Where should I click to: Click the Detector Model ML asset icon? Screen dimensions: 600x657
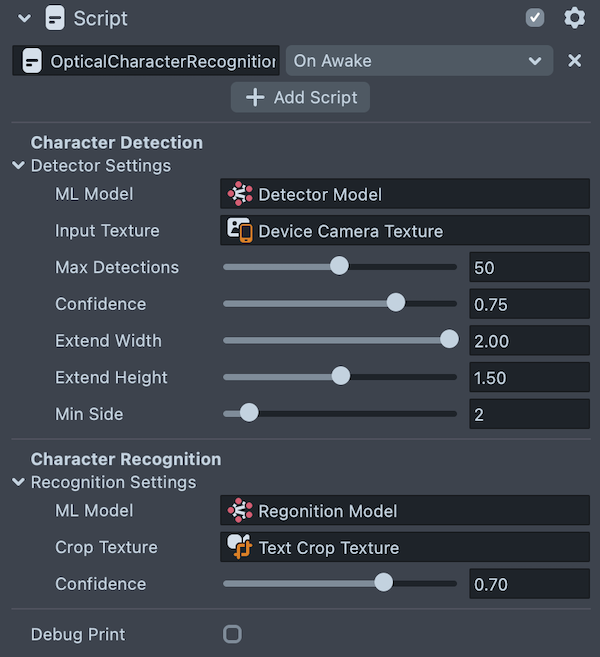240,194
